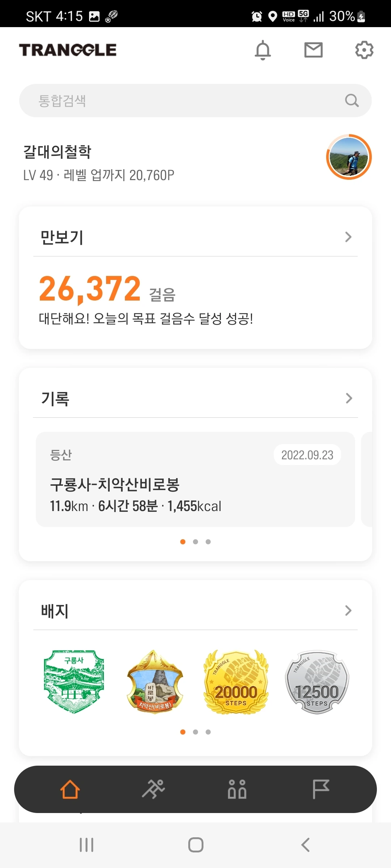Open settings via the gear icon
391x868 pixels.
pyautogui.click(x=364, y=50)
